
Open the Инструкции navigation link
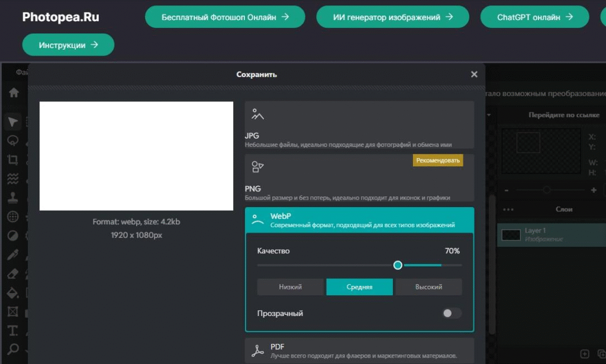tap(68, 45)
